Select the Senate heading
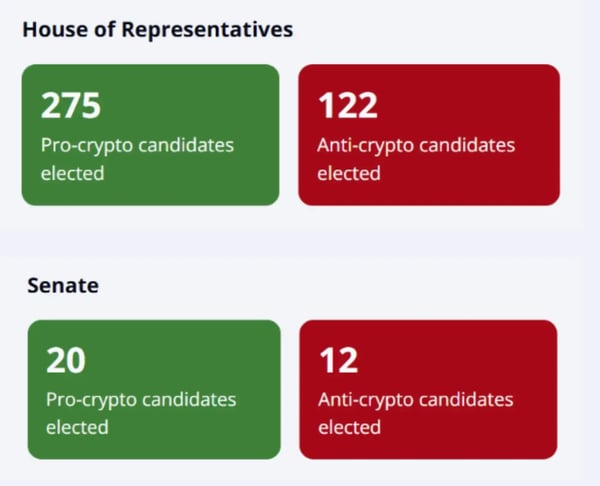Screen dimensions: 600x486 pos(63,285)
